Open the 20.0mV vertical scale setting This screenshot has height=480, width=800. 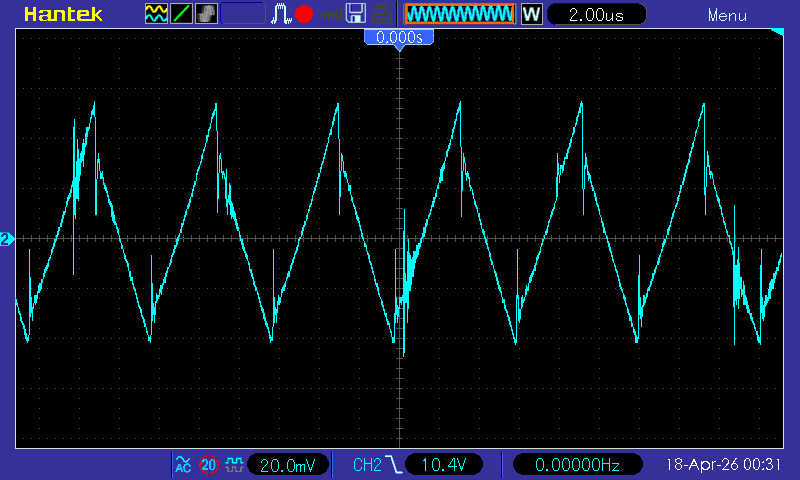(x=287, y=465)
